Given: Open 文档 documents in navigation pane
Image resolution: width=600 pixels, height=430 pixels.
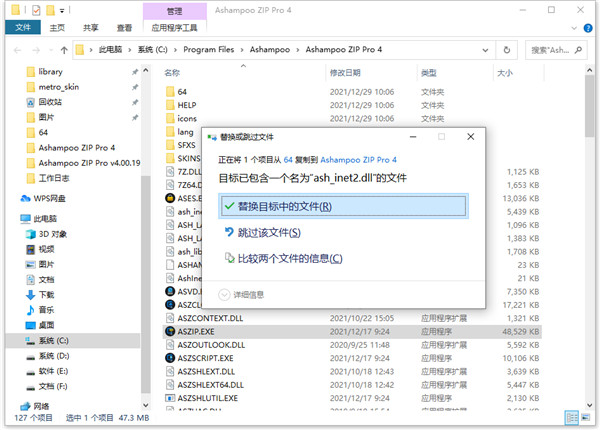Looking at the screenshot, I should (x=46, y=280).
